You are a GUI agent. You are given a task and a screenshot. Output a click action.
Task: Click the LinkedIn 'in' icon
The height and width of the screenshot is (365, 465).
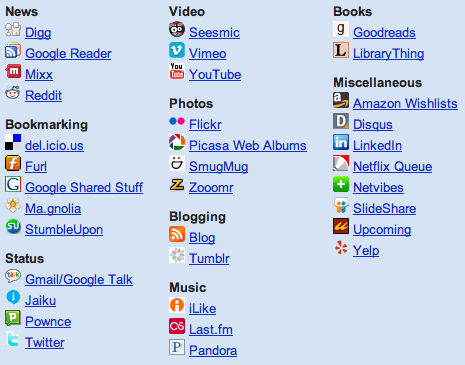click(x=341, y=143)
